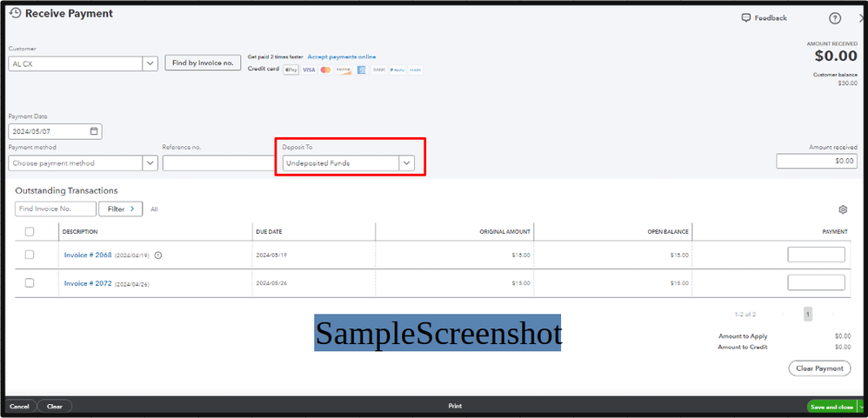Click the info icon next to Invoice # 2068

click(158, 255)
